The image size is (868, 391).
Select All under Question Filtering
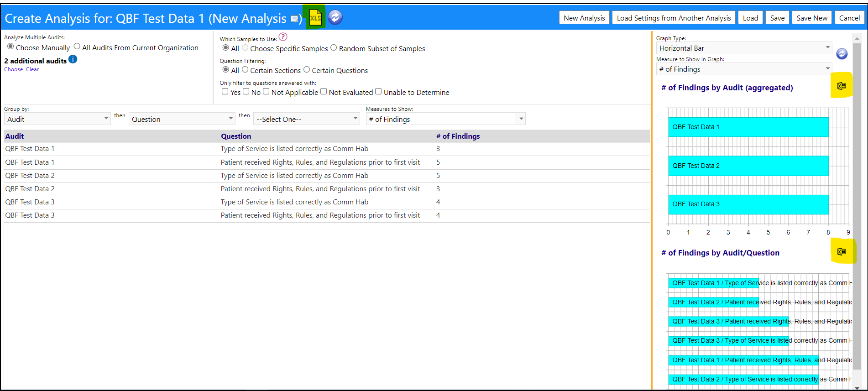[x=226, y=69]
